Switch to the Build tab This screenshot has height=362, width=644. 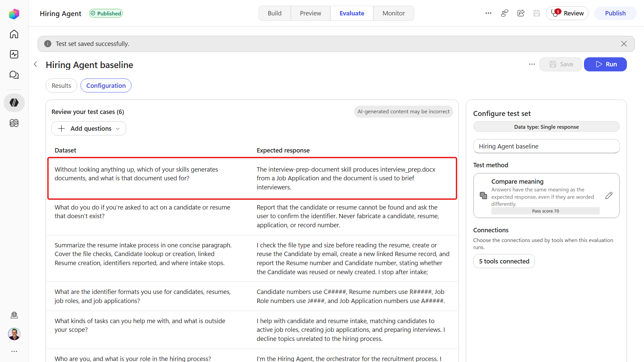pos(274,13)
